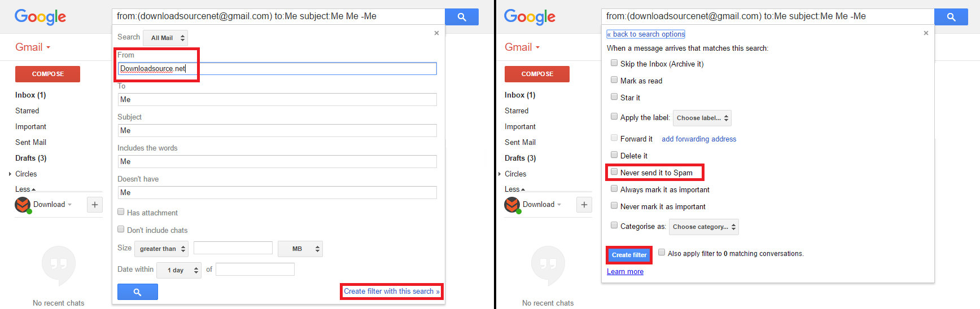Image resolution: width=980 pixels, height=309 pixels.
Task: Open Starred in right window
Action: point(517,111)
